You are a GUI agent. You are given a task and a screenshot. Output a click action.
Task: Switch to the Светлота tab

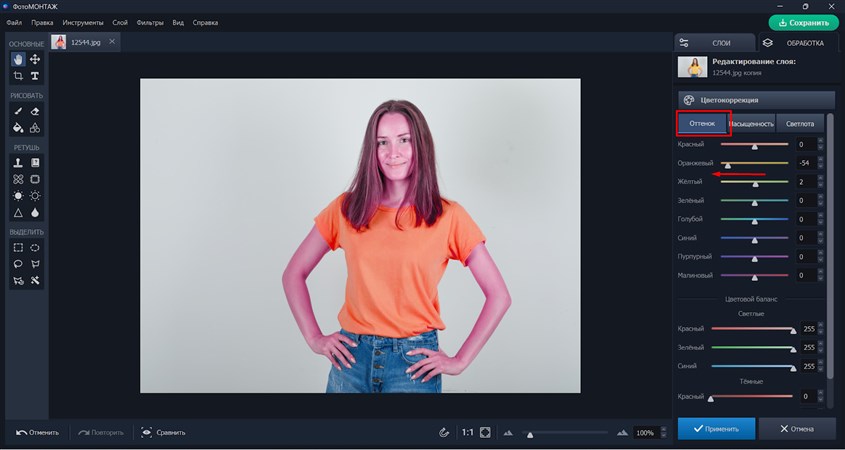tap(800, 124)
